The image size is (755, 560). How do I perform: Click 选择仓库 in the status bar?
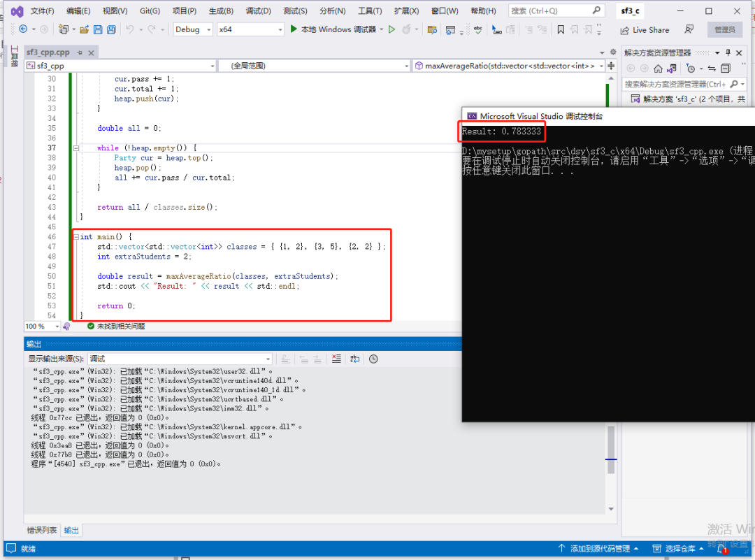[x=680, y=548]
